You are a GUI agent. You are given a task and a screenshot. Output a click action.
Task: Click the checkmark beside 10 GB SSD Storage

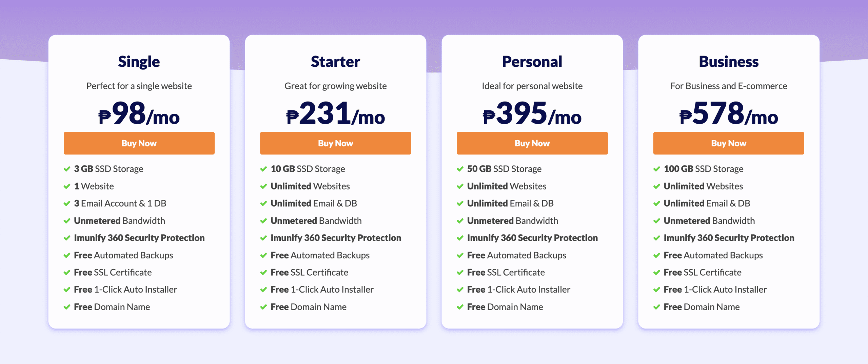coord(263,169)
